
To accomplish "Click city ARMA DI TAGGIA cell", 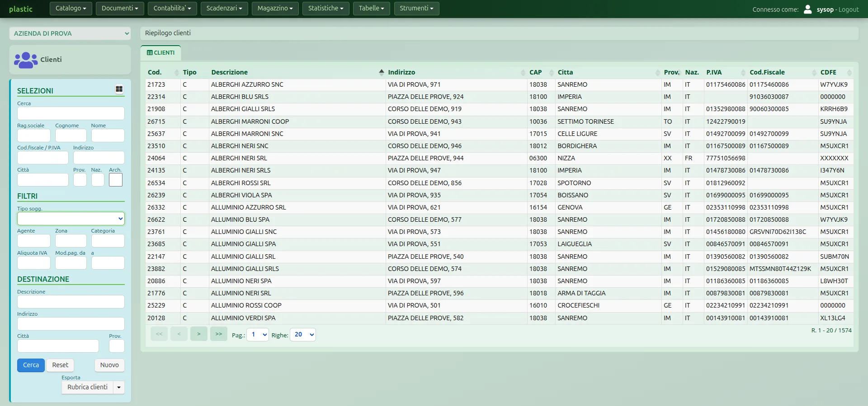I will (x=581, y=293).
